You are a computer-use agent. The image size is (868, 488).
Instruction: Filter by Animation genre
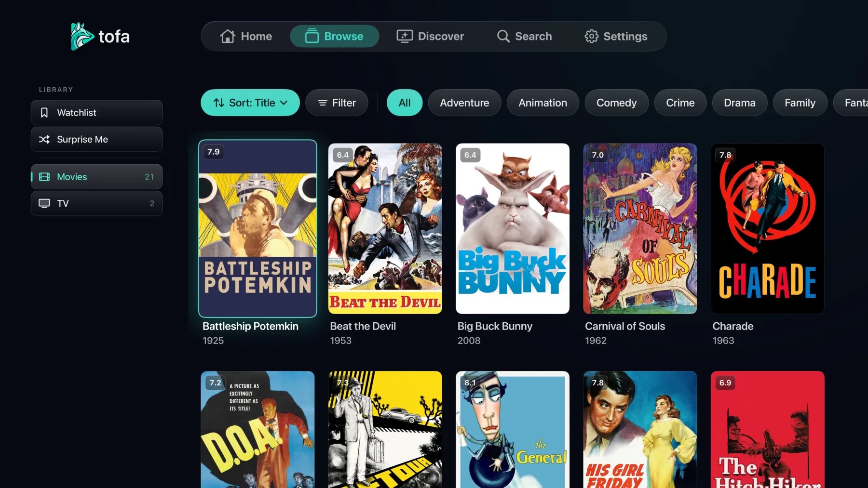point(542,103)
